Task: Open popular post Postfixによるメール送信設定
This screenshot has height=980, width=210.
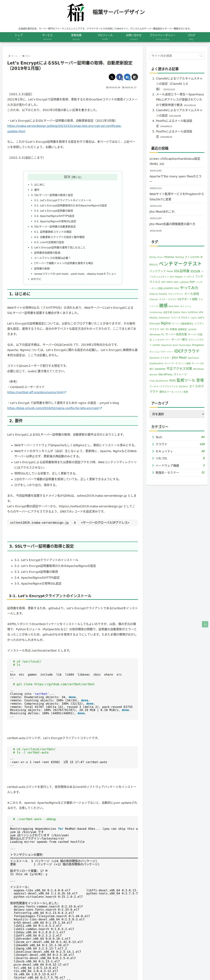Action: [174, 134]
